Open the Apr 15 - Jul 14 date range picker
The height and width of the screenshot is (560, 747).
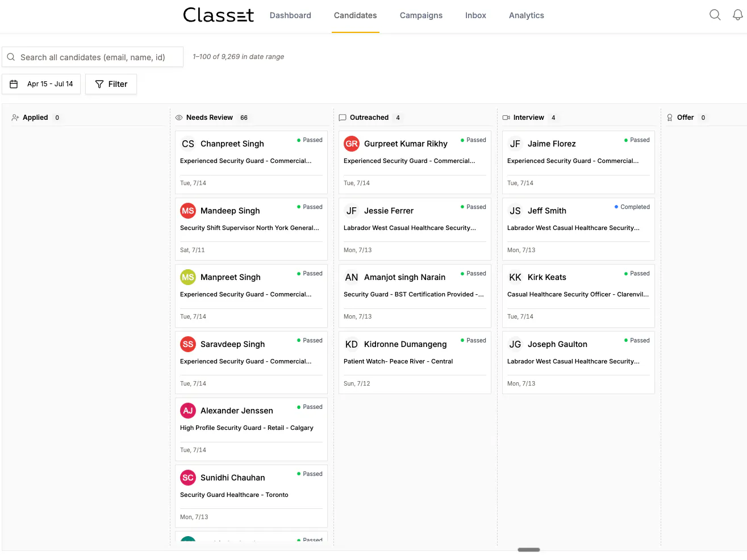click(41, 84)
